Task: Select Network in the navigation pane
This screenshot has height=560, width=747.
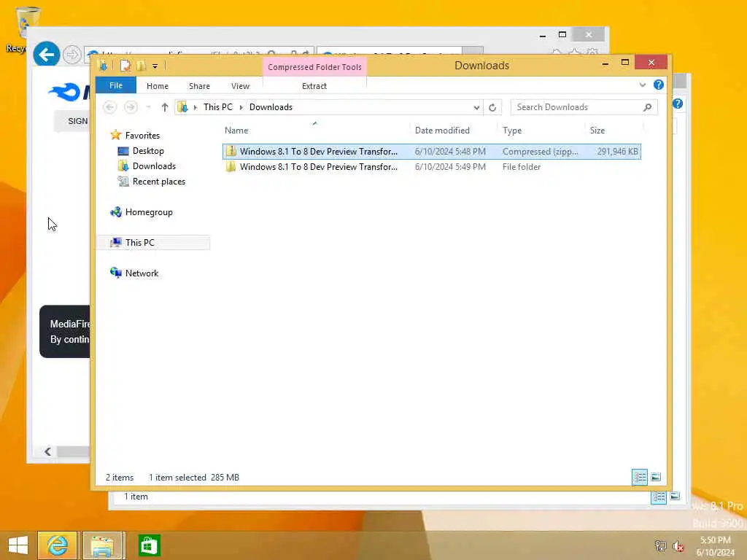Action: tap(142, 273)
